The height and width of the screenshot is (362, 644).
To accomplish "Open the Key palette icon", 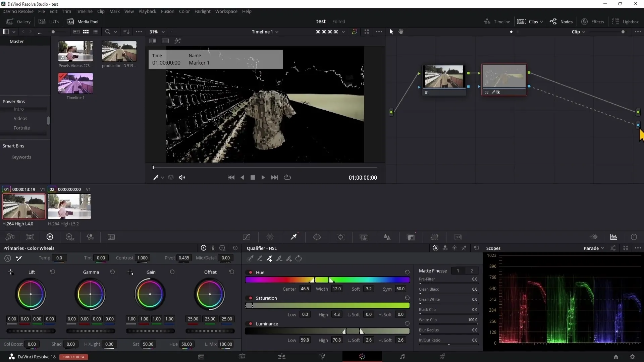I will click(x=411, y=237).
